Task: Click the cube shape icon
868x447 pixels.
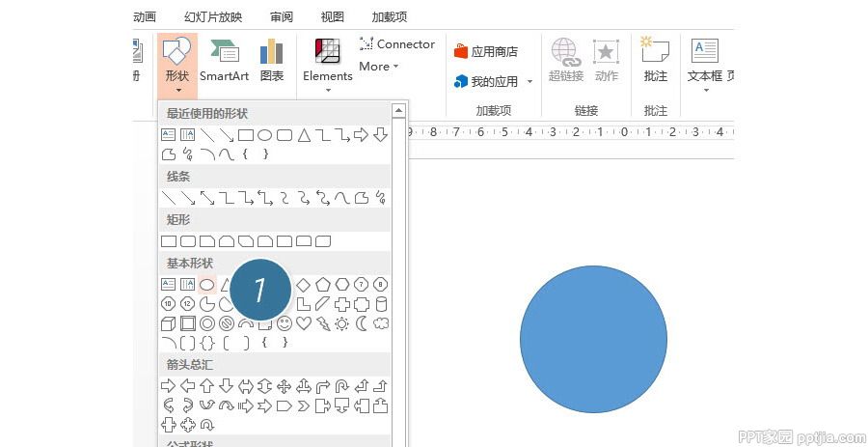Action: (168, 323)
